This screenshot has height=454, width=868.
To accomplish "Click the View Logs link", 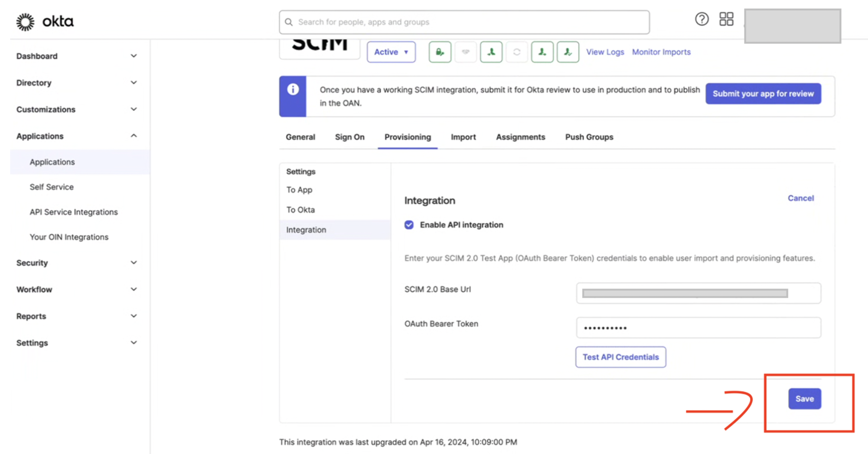I will pyautogui.click(x=605, y=52).
